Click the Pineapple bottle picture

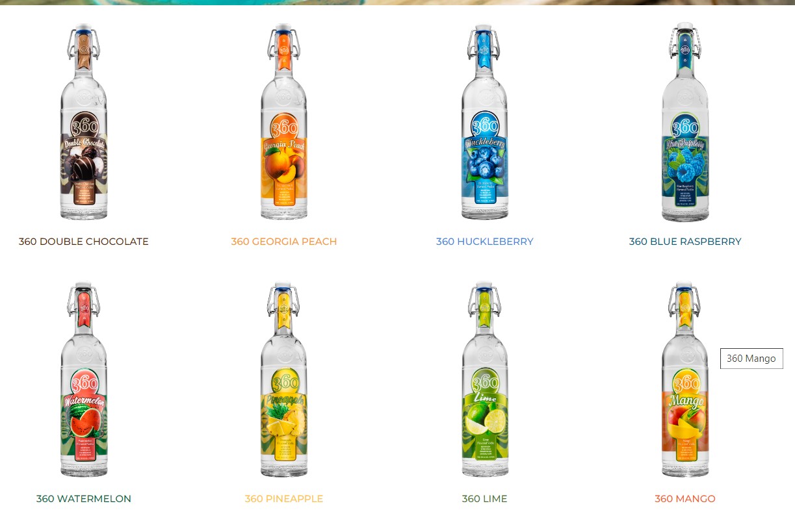pyautogui.click(x=284, y=379)
